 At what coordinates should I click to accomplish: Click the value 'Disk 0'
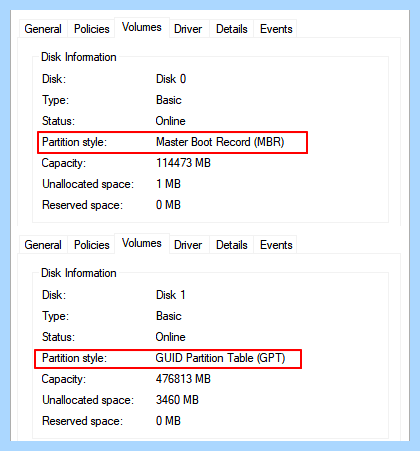(x=171, y=79)
